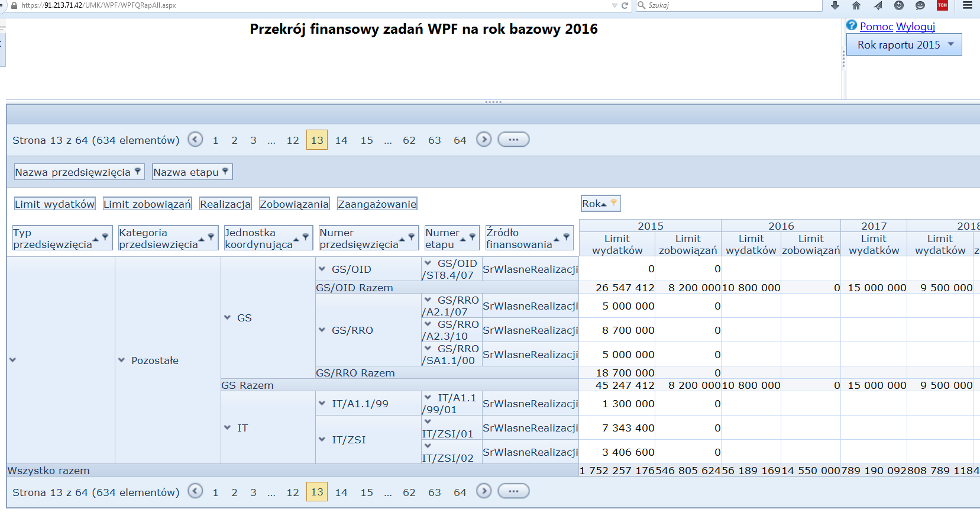This screenshot has width=980, height=512.
Task: Open the address bar history dropdown arrow
Action: (x=614, y=5)
